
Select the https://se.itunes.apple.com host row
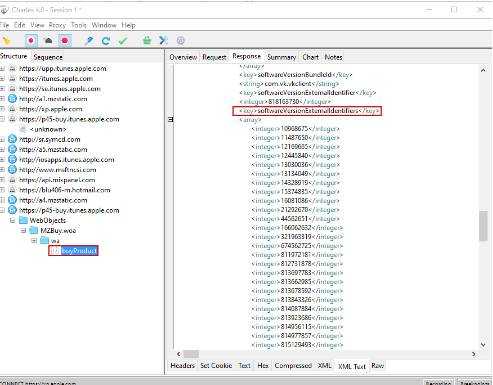[60, 89]
